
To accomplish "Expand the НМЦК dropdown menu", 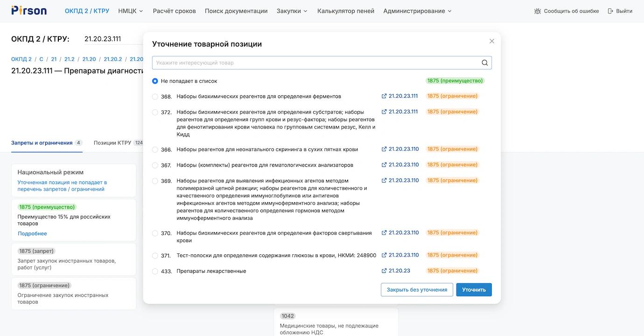I will click(131, 11).
